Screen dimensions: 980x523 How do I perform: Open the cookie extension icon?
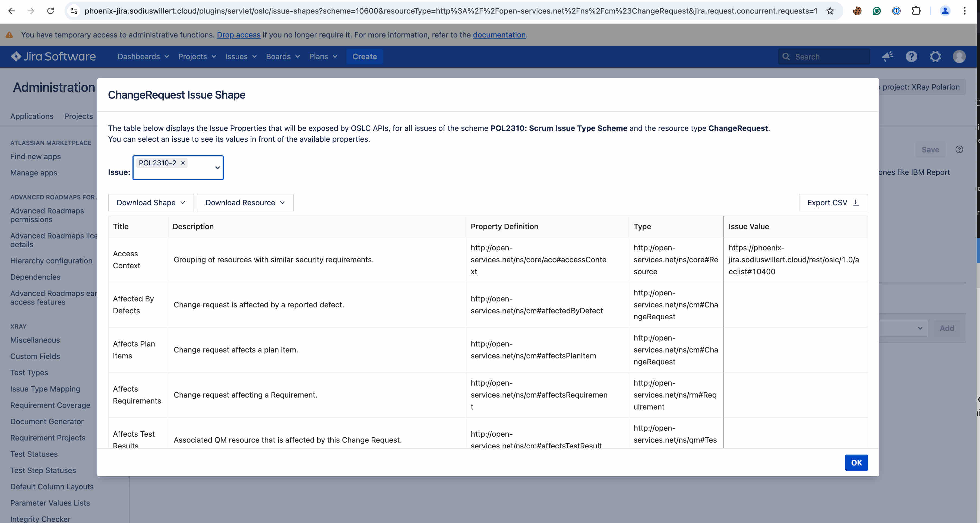pos(857,11)
